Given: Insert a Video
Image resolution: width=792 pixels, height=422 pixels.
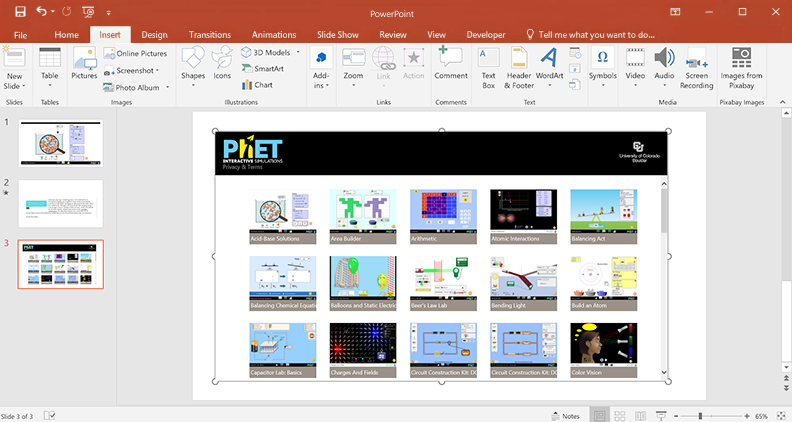Looking at the screenshot, I should (x=635, y=67).
